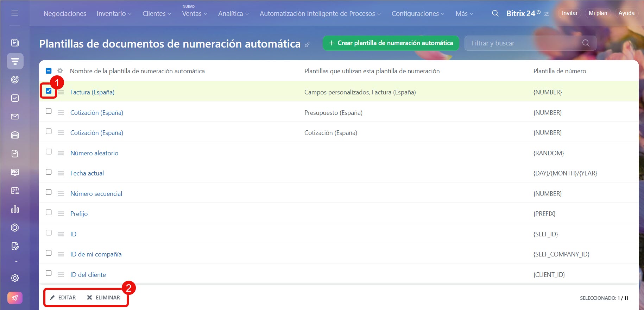Click the search magnifier in top bar
This screenshot has width=644, height=310.
coord(495,13)
